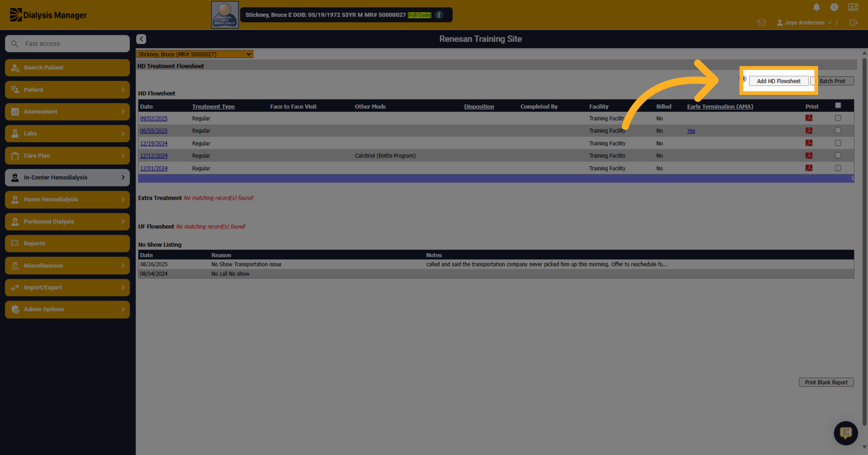The image size is (868, 455).
Task: Open Home Hemodialysis menu
Action: pyautogui.click(x=67, y=199)
